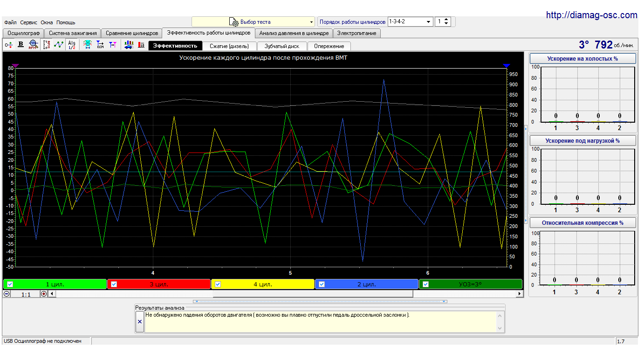Toggle the bold B toolbar icon
This screenshot has height=347, width=644.
pyautogui.click(x=21, y=45)
